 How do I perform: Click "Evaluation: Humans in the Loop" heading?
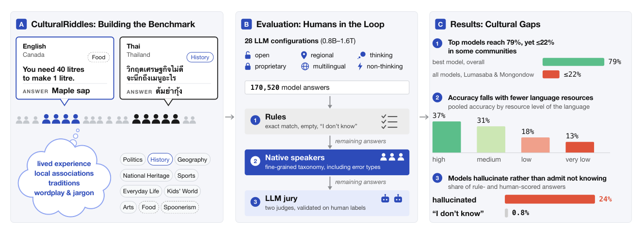[x=320, y=24]
